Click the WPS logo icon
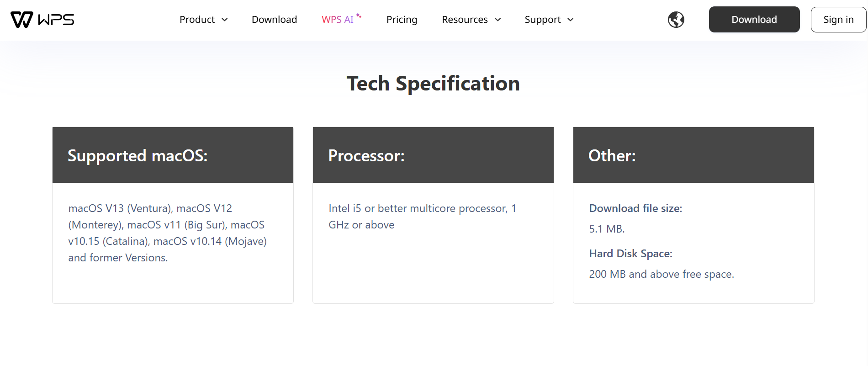 pyautogui.click(x=22, y=20)
